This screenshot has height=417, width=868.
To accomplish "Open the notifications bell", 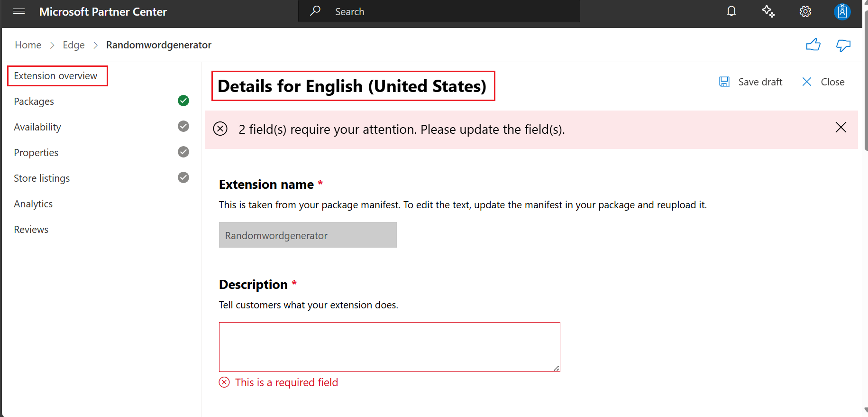I will click(x=731, y=11).
